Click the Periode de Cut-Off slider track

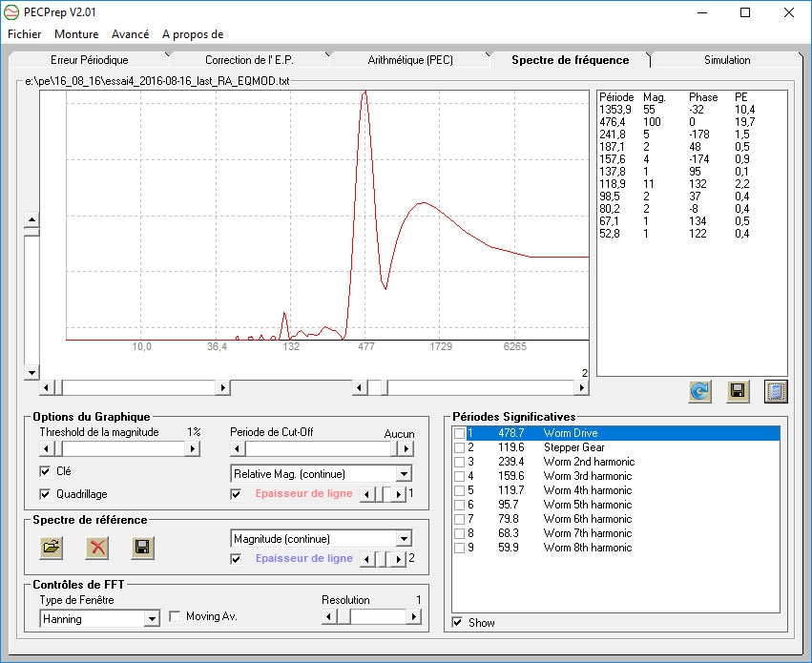[322, 448]
